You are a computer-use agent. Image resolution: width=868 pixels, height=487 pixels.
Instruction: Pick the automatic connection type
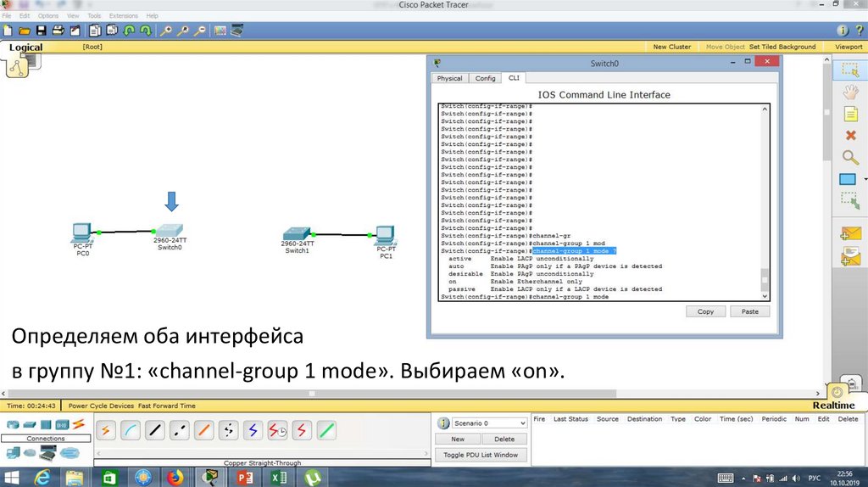coord(106,430)
